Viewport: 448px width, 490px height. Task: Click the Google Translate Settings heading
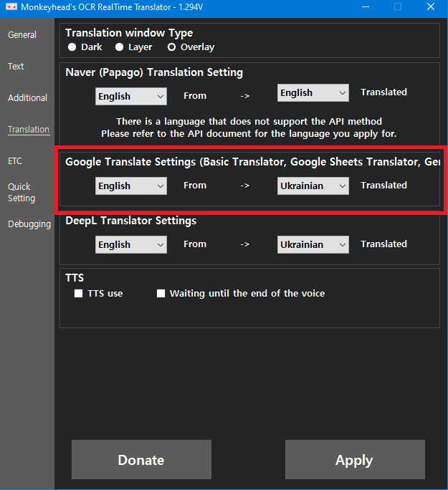[252, 162]
